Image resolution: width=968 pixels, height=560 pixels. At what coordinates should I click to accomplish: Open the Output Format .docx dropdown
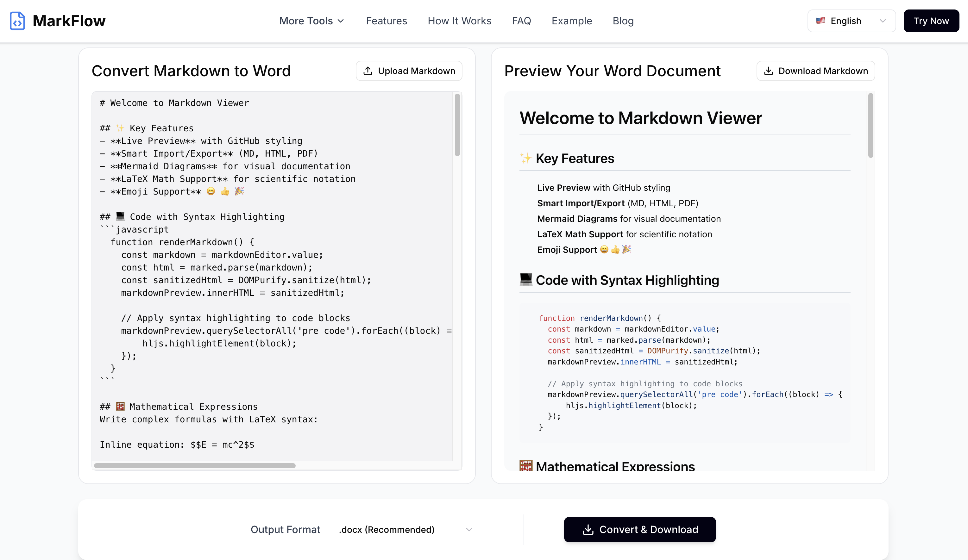[x=405, y=530]
